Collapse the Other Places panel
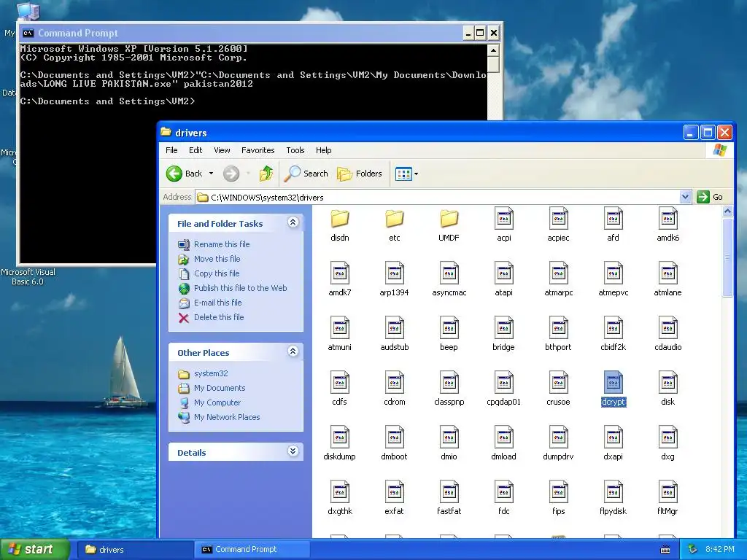Screen dimensions: 747x560 pos(293,351)
